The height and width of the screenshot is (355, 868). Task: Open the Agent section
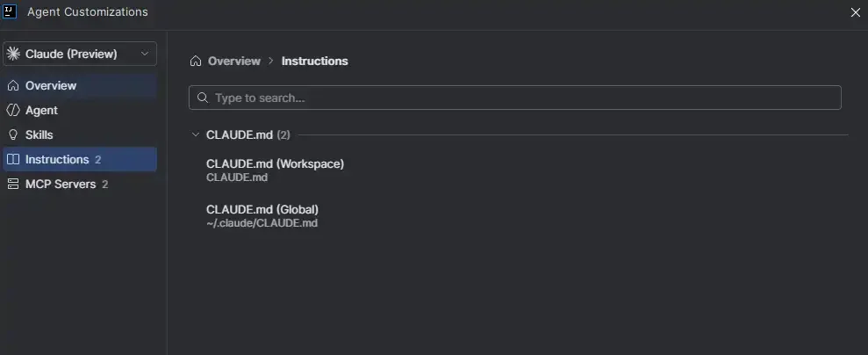[x=80, y=110]
